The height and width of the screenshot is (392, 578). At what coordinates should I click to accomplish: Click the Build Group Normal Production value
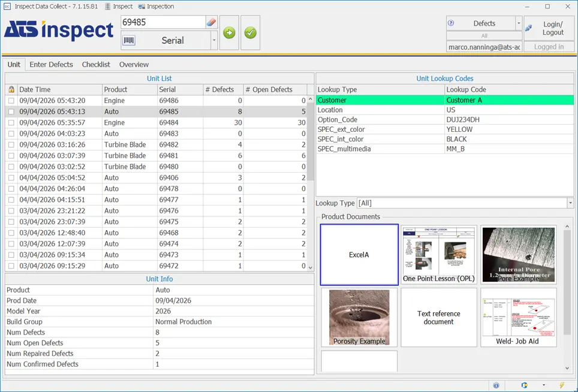click(183, 322)
